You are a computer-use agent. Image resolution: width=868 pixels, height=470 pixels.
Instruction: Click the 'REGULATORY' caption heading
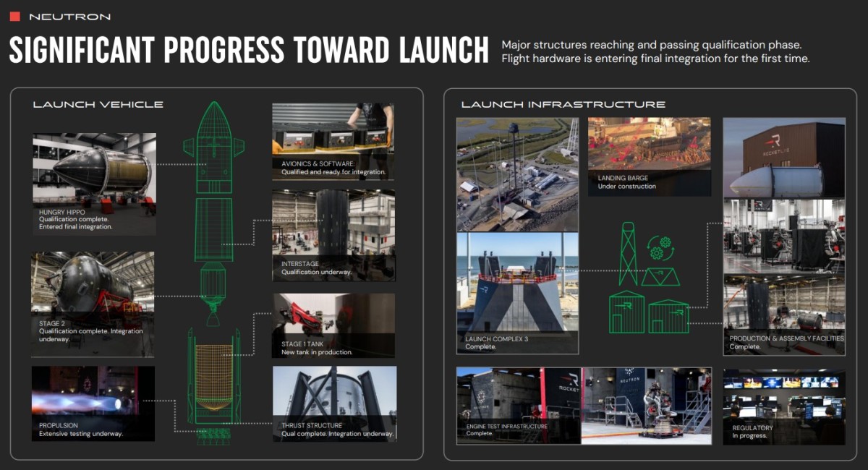(x=752, y=428)
